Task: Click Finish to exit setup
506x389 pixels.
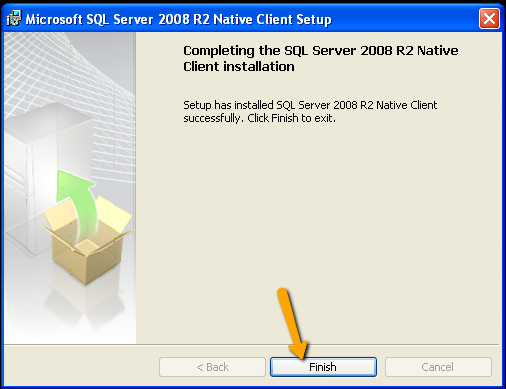Action: pos(323,367)
